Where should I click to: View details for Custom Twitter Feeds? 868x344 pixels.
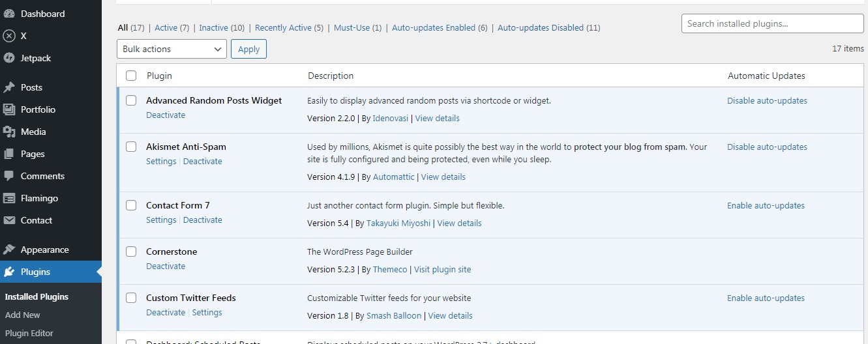point(451,315)
